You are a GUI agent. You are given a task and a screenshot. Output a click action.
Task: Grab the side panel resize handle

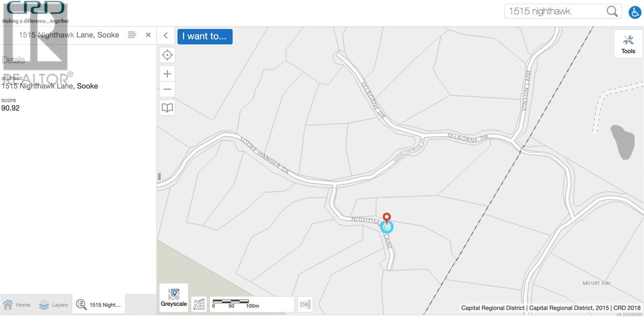coord(159,176)
